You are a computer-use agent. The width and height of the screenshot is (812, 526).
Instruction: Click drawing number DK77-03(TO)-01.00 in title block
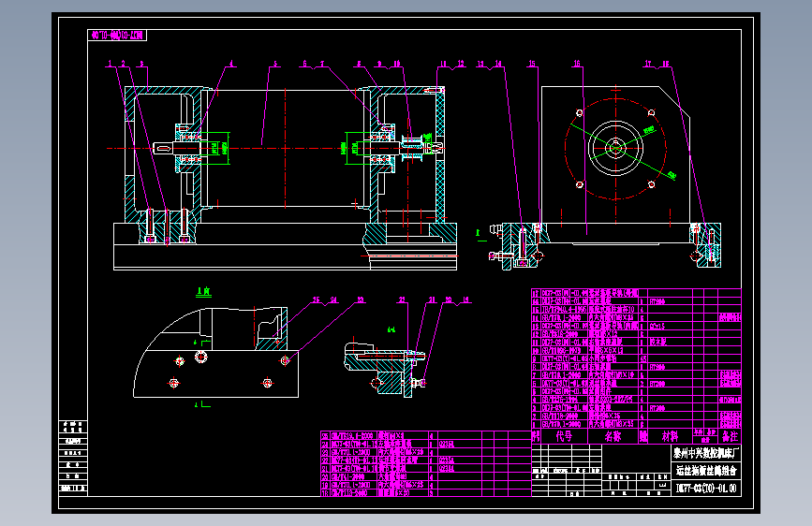(x=706, y=489)
